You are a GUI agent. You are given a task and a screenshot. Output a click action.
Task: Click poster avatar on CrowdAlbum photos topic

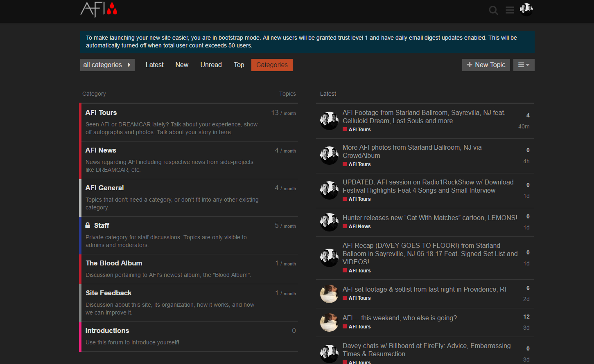[329, 155]
